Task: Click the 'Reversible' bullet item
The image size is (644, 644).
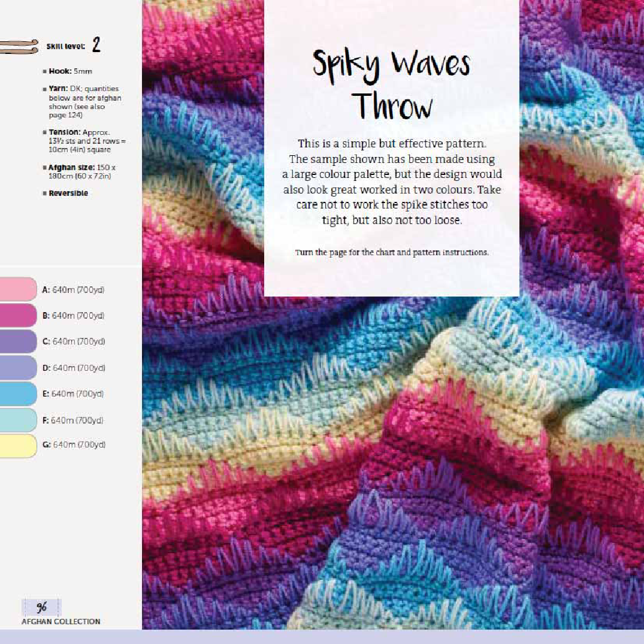Action: pos(68,193)
